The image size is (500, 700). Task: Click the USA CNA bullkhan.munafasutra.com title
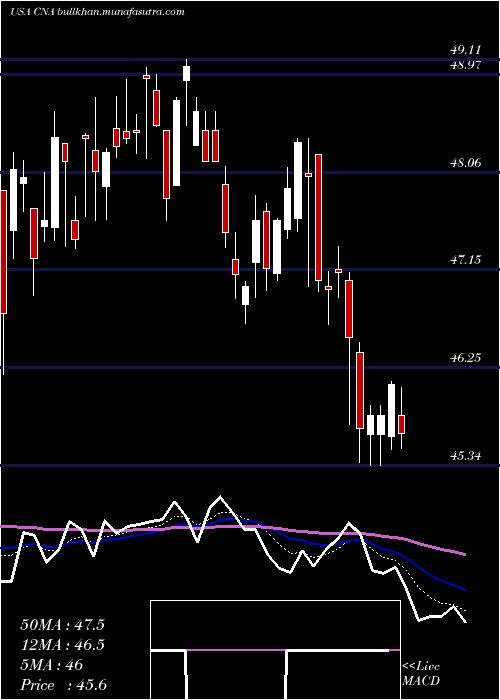pyautogui.click(x=97, y=12)
